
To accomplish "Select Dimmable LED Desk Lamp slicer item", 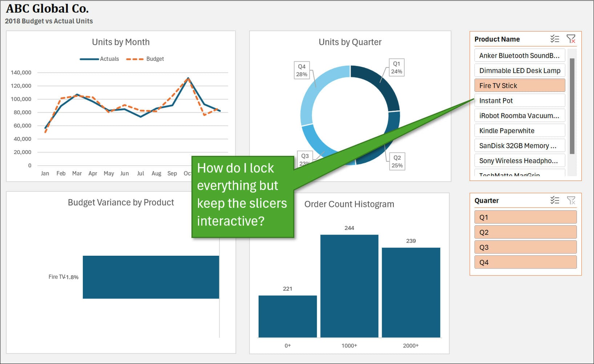I will 519,70.
